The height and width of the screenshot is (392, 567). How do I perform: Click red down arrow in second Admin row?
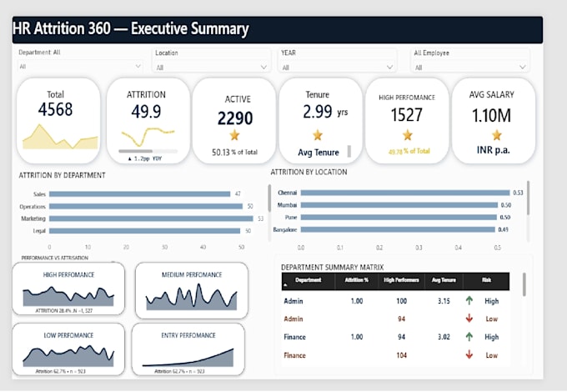[x=469, y=319]
